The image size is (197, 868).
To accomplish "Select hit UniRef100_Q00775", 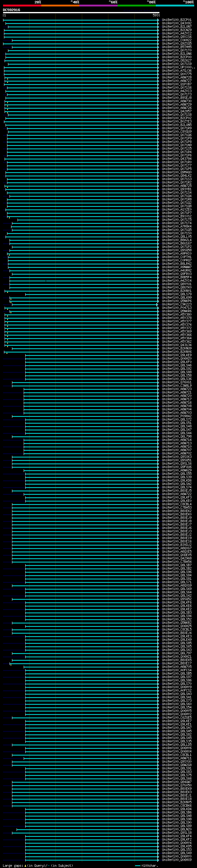I will tap(176, 74).
